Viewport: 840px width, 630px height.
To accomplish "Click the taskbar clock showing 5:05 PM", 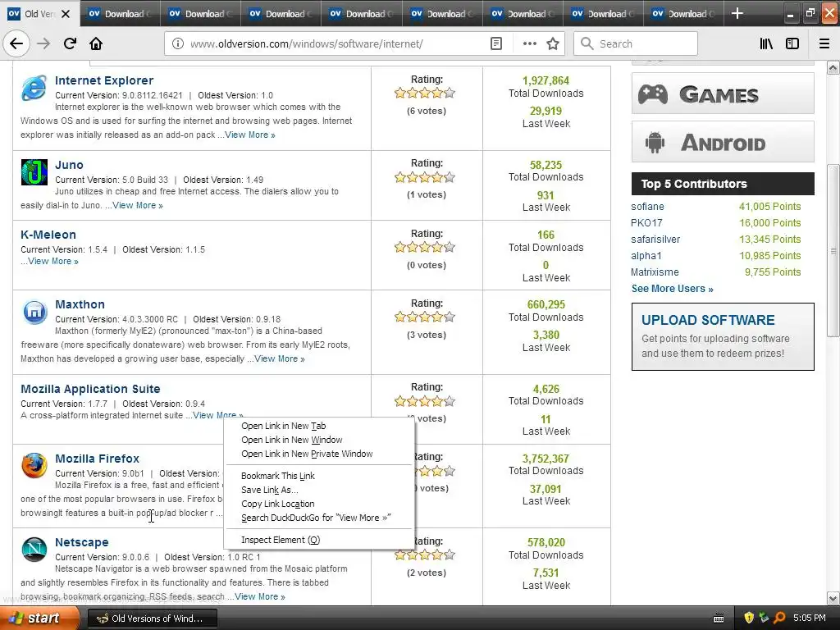I will click(810, 619).
